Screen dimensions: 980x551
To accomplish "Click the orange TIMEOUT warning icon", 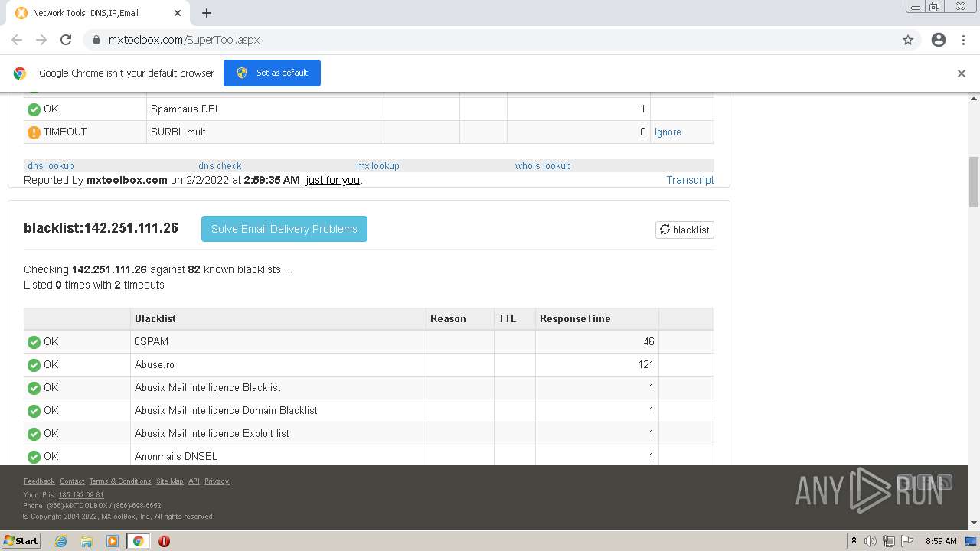I will pyautogui.click(x=34, y=132).
